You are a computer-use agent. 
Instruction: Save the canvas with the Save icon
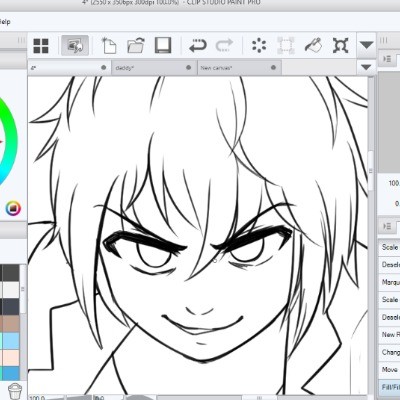click(x=163, y=45)
